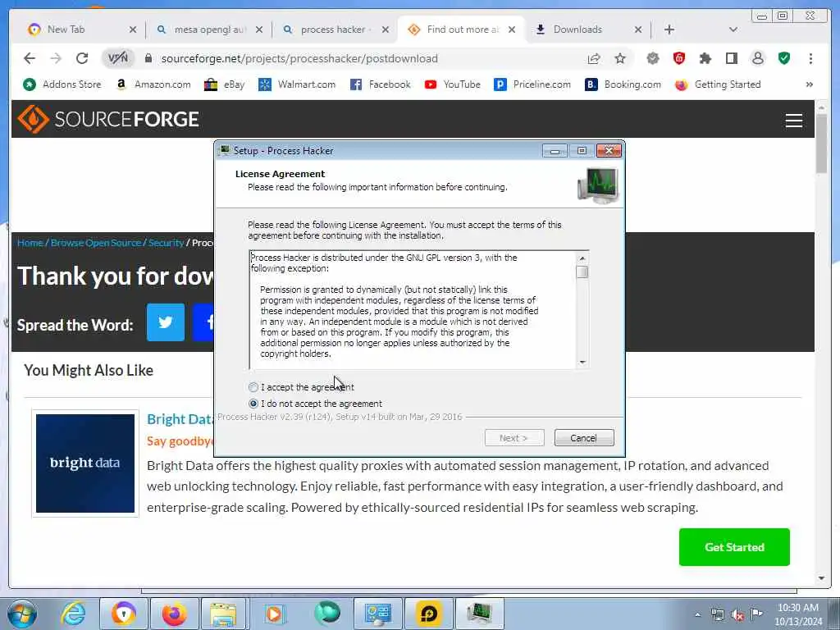
Task: Reload the SourceForge page
Action: (82, 58)
